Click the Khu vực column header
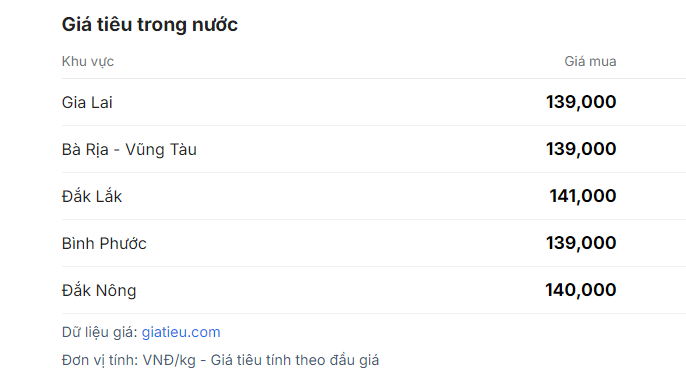 click(88, 62)
